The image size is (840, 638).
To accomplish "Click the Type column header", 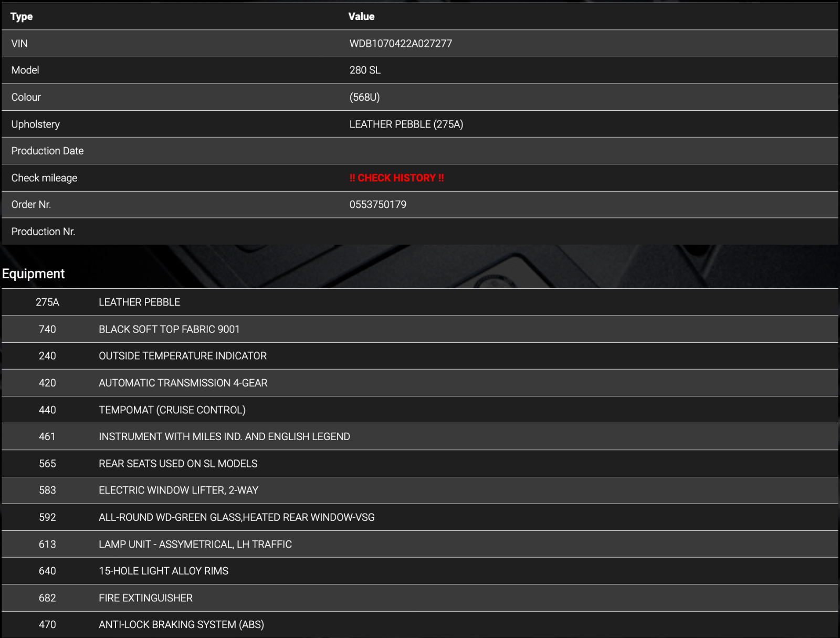I will point(22,17).
